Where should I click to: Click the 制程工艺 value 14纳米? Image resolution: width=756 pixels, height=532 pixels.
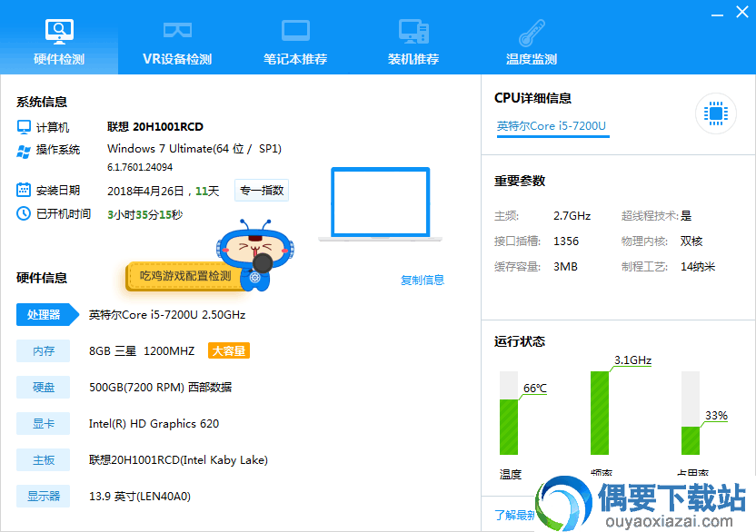(x=698, y=267)
